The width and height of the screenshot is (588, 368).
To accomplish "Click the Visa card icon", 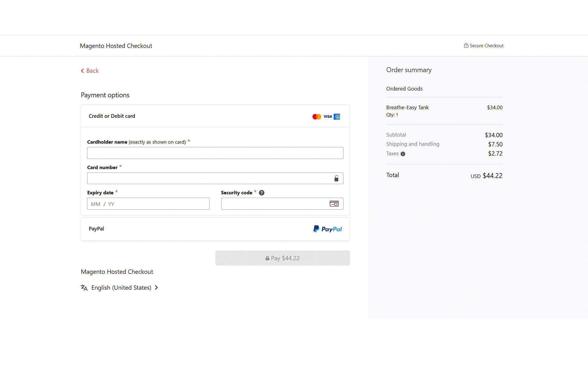I will 327,117.
